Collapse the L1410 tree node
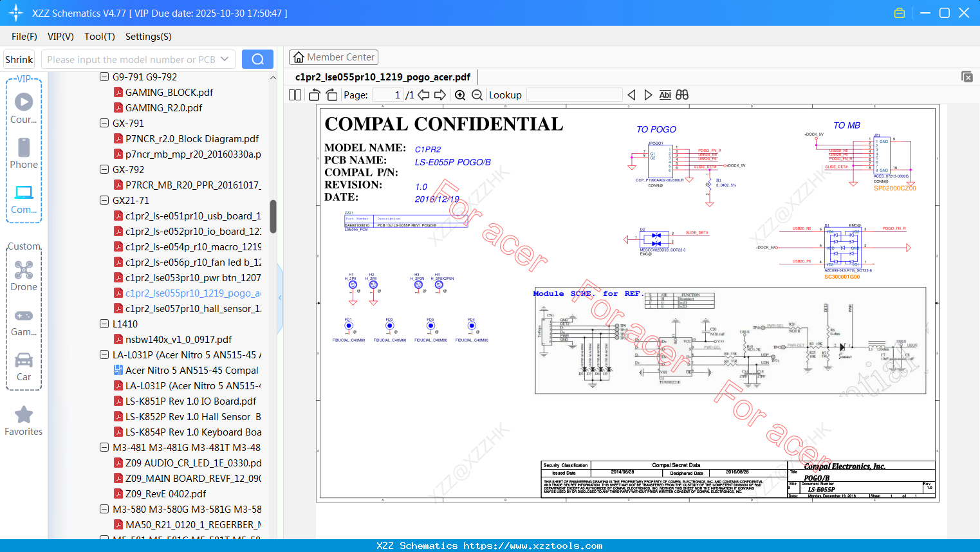 click(x=104, y=324)
